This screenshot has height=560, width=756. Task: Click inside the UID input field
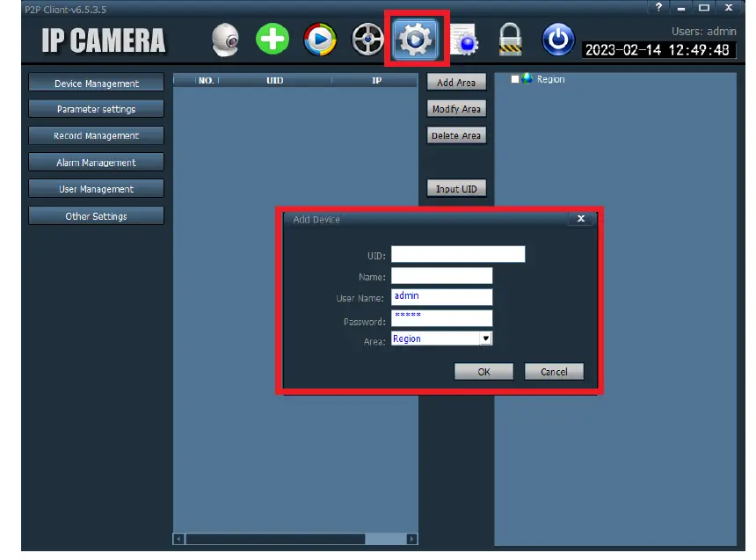(x=459, y=254)
